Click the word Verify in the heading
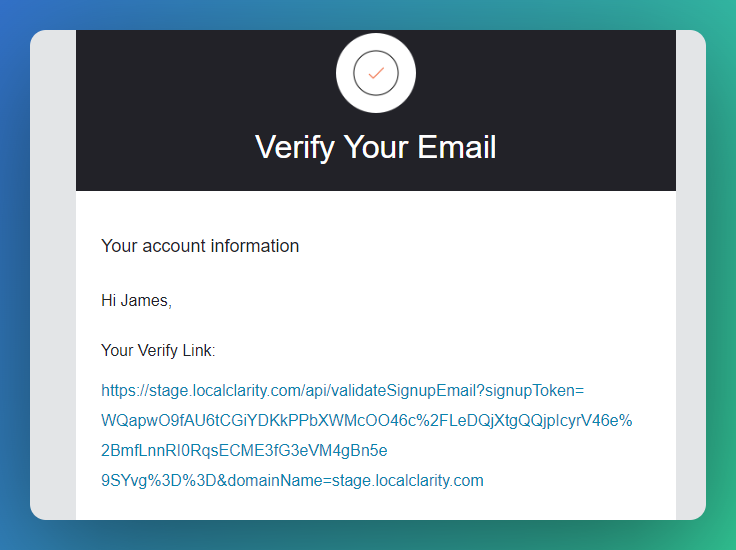Viewport: 736px width, 550px height. 295,147
